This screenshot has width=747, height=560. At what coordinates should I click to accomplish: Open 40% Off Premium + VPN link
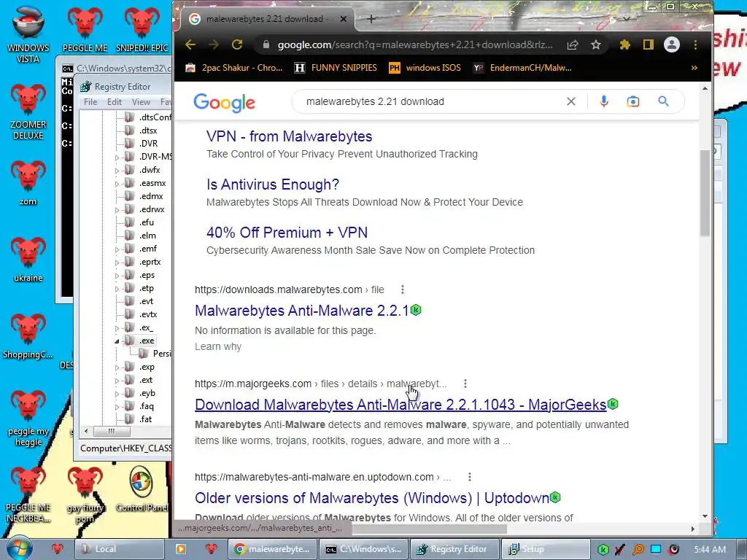pos(287,233)
